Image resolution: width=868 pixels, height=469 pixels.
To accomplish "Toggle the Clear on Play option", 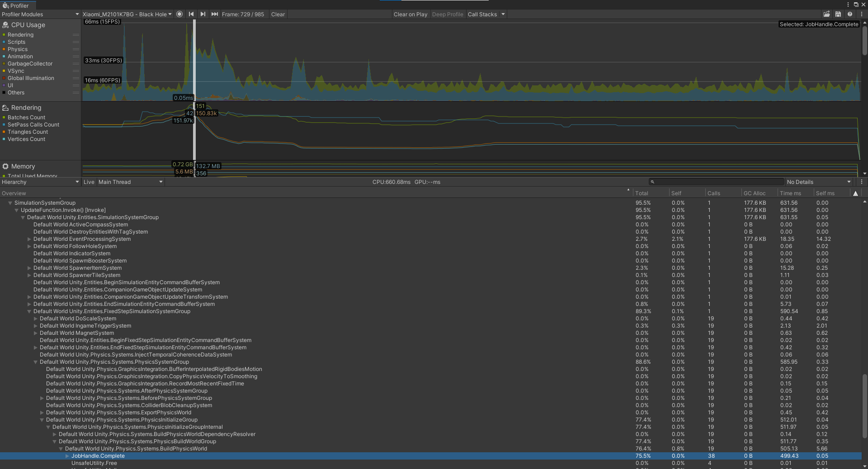I will [410, 14].
